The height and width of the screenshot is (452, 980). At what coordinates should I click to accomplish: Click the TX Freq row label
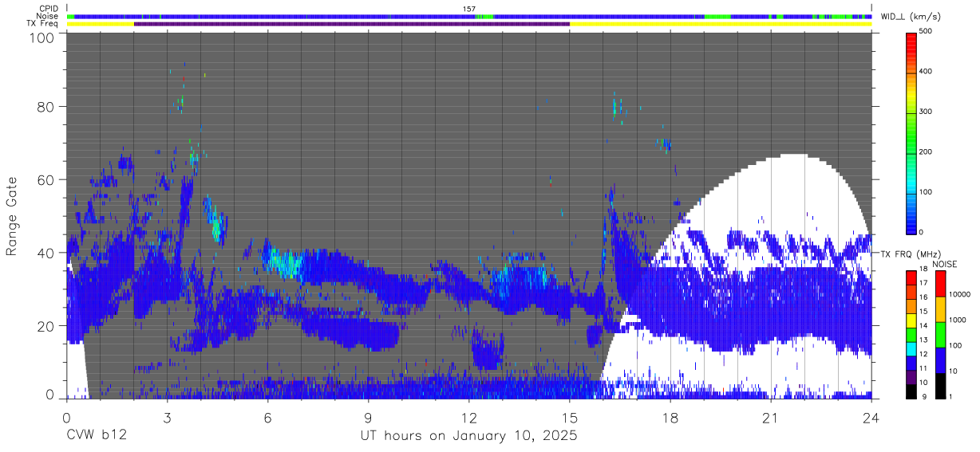pyautogui.click(x=41, y=24)
